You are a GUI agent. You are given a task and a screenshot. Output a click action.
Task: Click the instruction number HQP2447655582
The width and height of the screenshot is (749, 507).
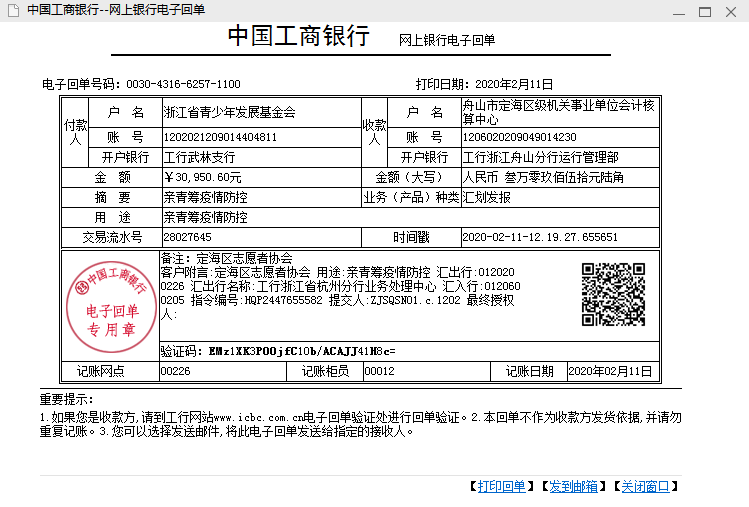coord(283,300)
